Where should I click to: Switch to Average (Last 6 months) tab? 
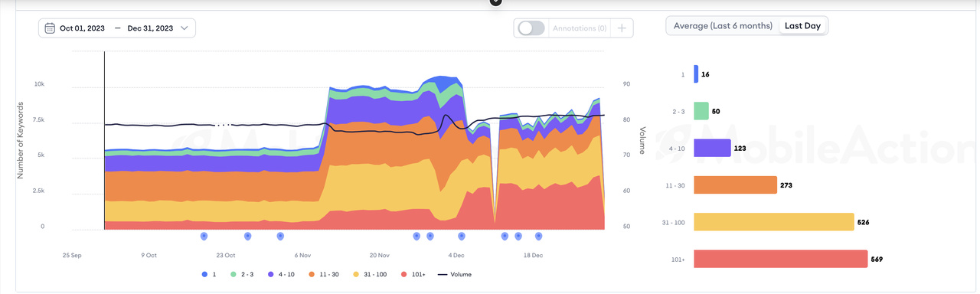(x=723, y=25)
